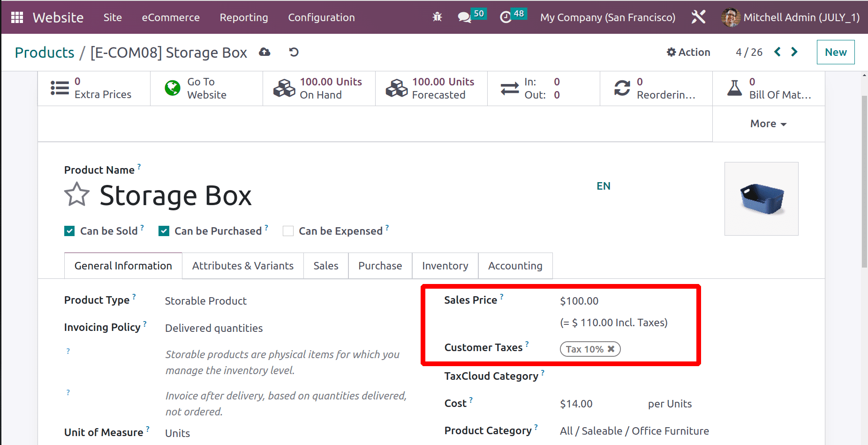Viewport: 868px width, 445px height.
Task: Show help tooltip for Product Name
Action: pos(139,166)
